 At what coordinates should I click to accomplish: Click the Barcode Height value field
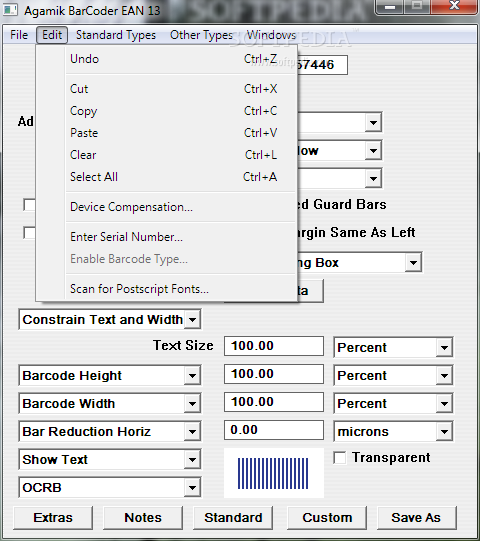point(274,374)
